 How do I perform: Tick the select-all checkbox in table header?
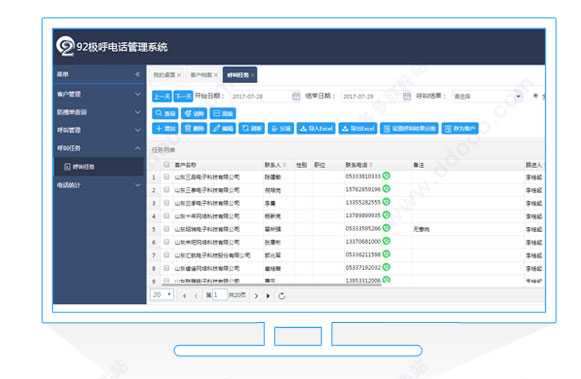coord(166,164)
